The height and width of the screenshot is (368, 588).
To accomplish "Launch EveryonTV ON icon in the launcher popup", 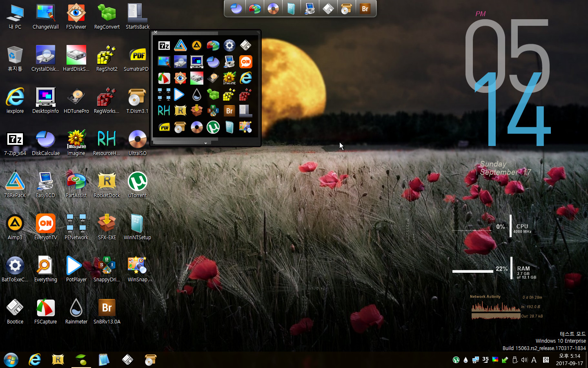I will (x=246, y=62).
